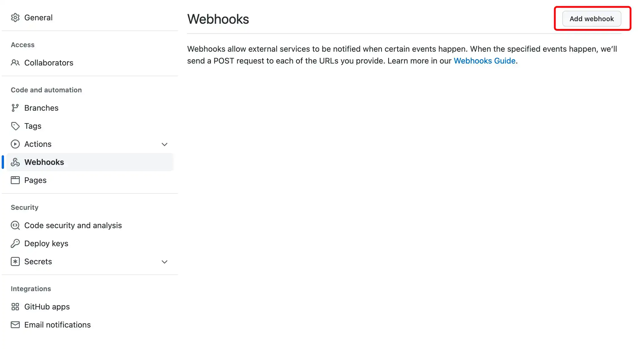Click the GitHub apps grid icon
Screen dimensions: 644x349
(15, 307)
